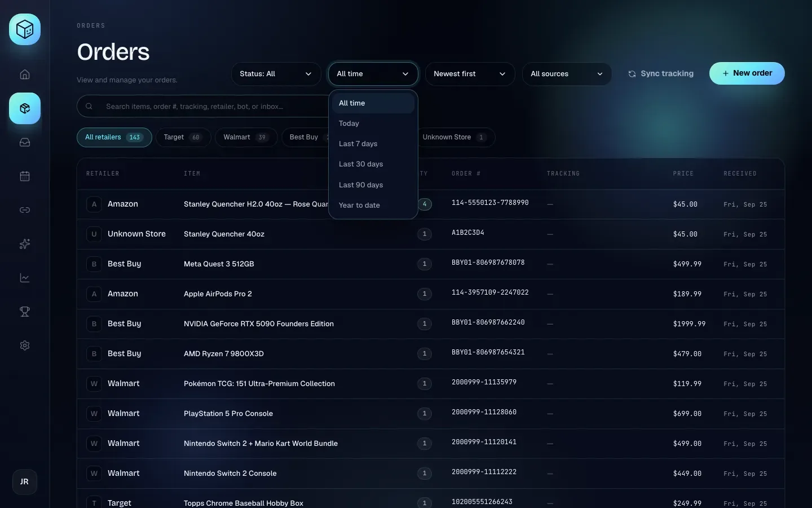The width and height of the screenshot is (812, 508).
Task: Click the TRACKING column header
Action: (563, 174)
